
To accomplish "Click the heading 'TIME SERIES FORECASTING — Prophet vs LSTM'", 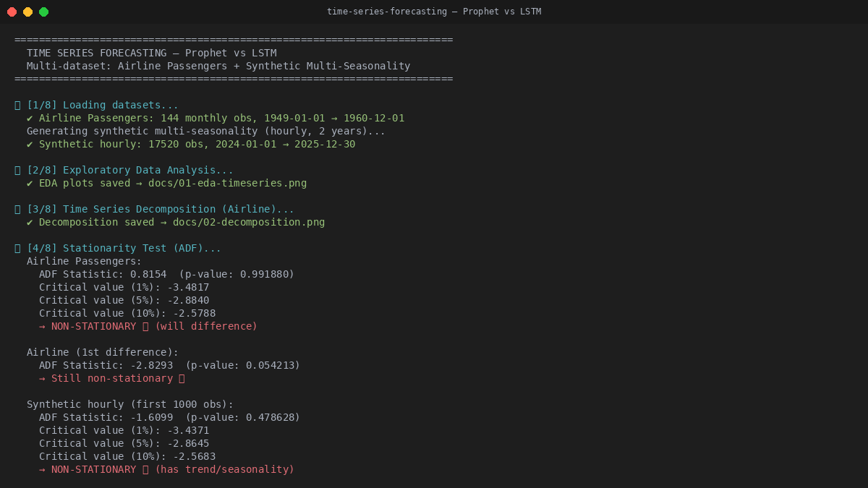I will pos(152,53).
